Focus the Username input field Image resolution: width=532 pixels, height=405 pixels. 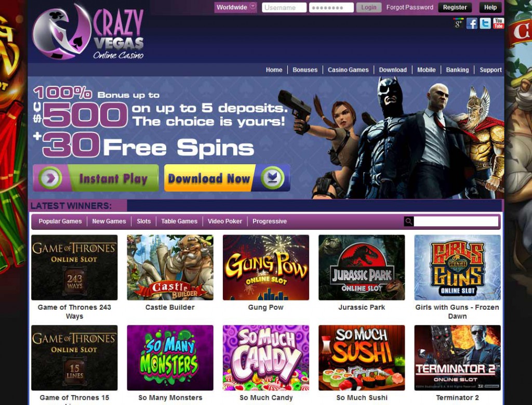tap(284, 7)
